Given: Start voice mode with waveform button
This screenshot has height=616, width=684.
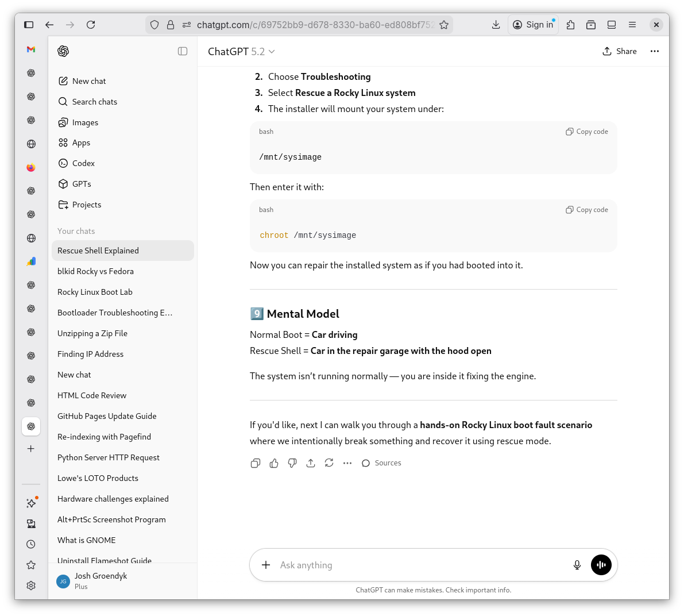Looking at the screenshot, I should (601, 565).
